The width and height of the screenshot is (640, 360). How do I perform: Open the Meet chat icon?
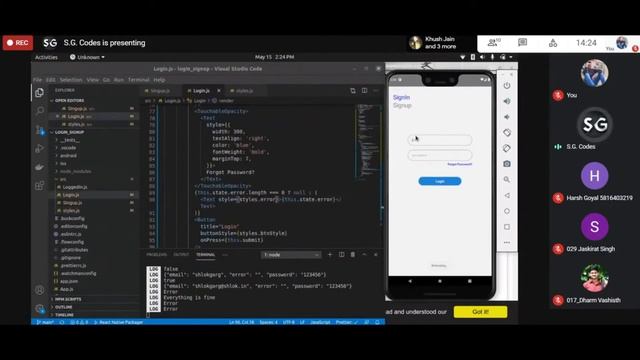[x=522, y=42]
